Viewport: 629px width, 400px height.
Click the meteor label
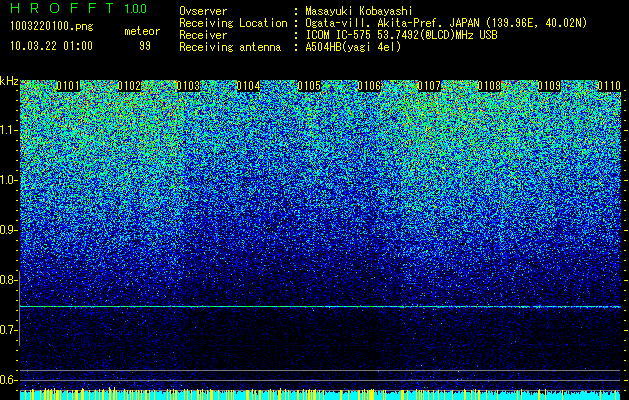click(x=142, y=31)
